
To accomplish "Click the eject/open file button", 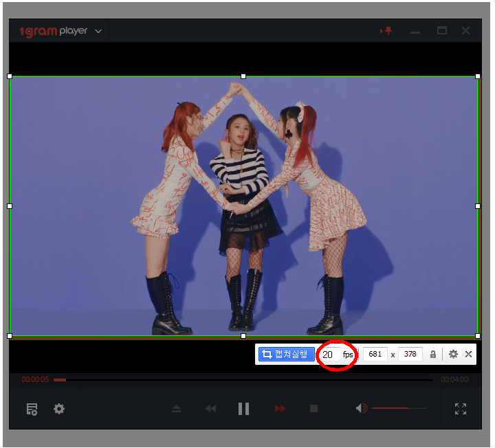I will pos(176,409).
